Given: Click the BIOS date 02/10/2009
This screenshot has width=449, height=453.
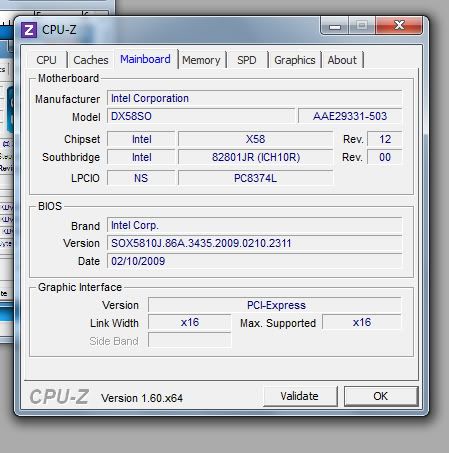Looking at the screenshot, I should (x=254, y=261).
